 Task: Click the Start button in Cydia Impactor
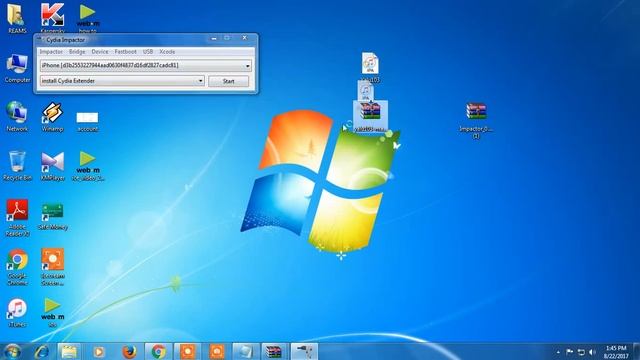[229, 81]
